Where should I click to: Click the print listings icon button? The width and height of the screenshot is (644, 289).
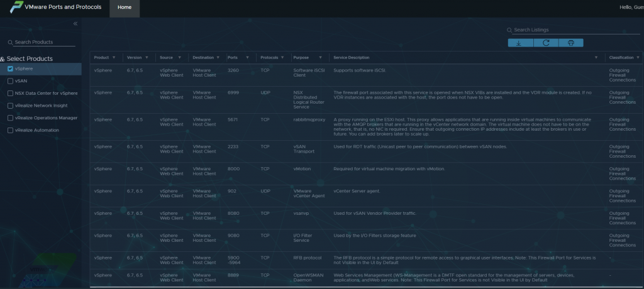[571, 43]
